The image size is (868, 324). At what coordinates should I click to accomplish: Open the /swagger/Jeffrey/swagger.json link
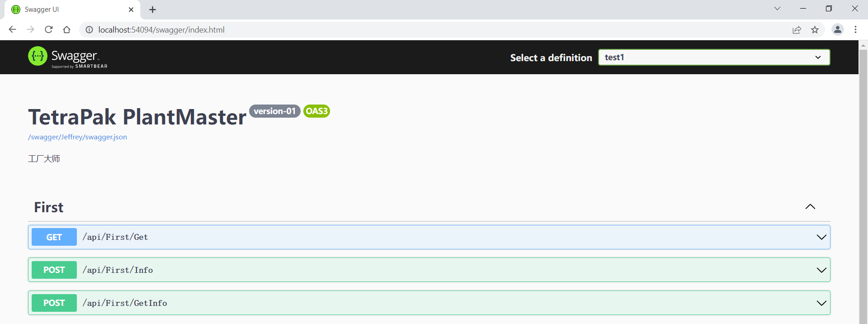pyautogui.click(x=77, y=137)
